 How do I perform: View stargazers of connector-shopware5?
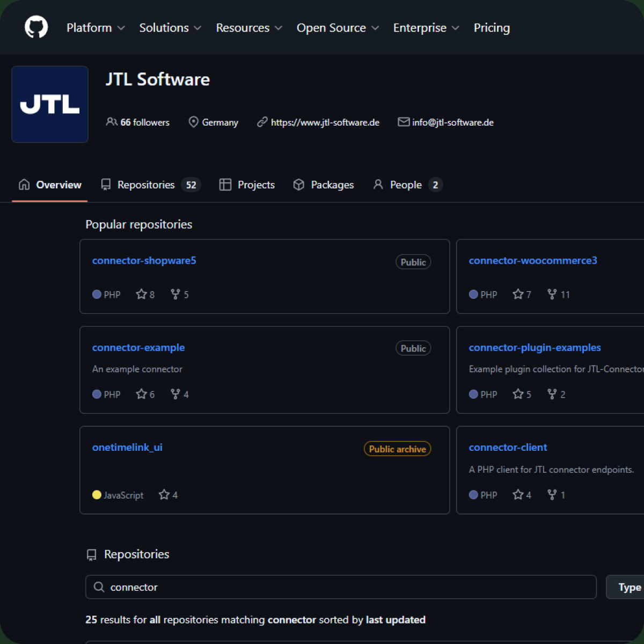[145, 294]
